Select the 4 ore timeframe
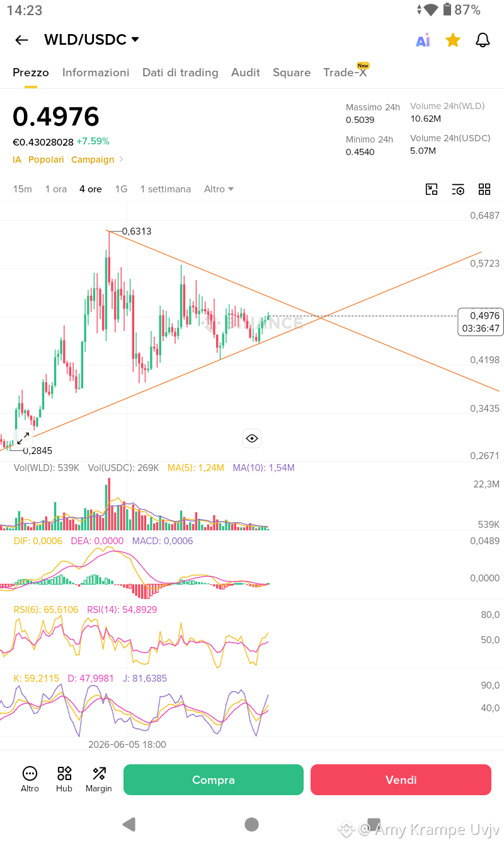Image resolution: width=504 pixels, height=845 pixels. pyautogui.click(x=91, y=189)
